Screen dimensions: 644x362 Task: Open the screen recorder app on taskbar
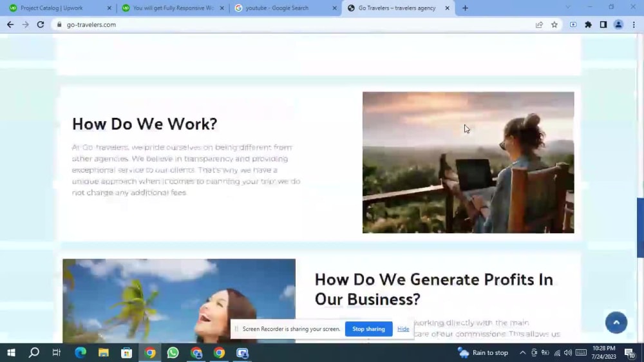point(242,352)
